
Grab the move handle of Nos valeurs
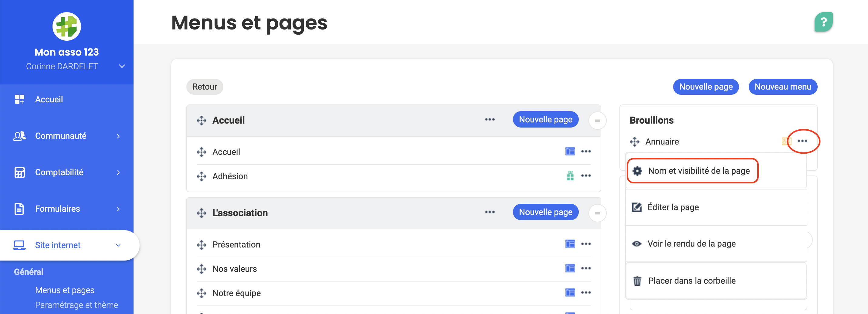(202, 269)
